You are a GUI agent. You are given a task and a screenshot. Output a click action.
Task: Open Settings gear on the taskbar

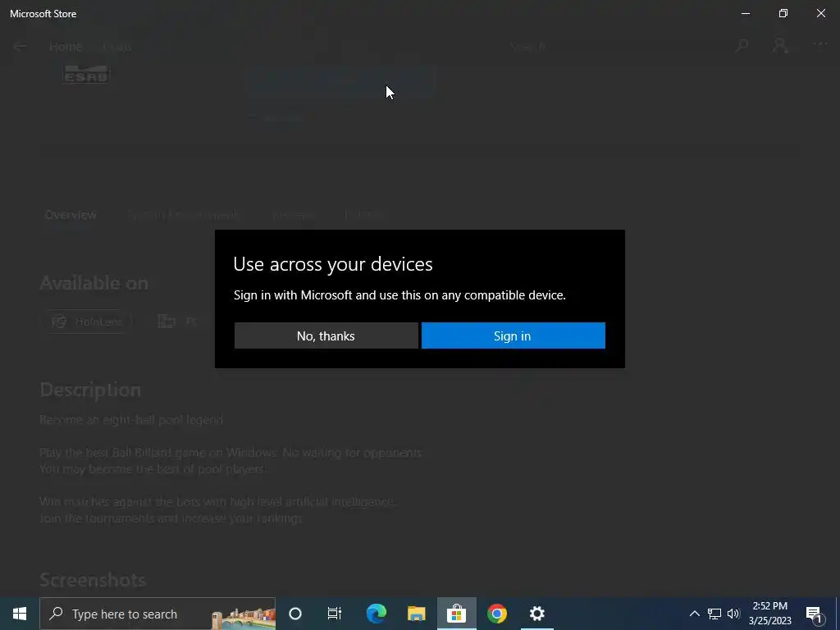536,614
